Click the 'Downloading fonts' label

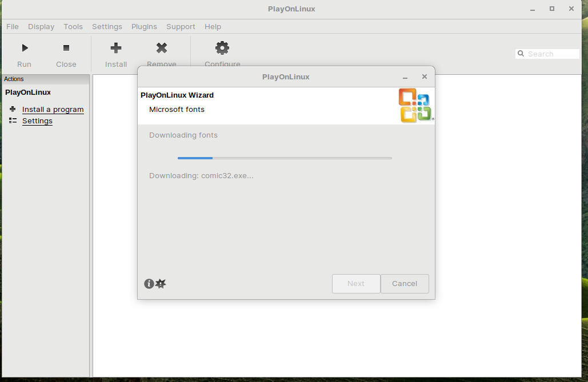pos(183,135)
